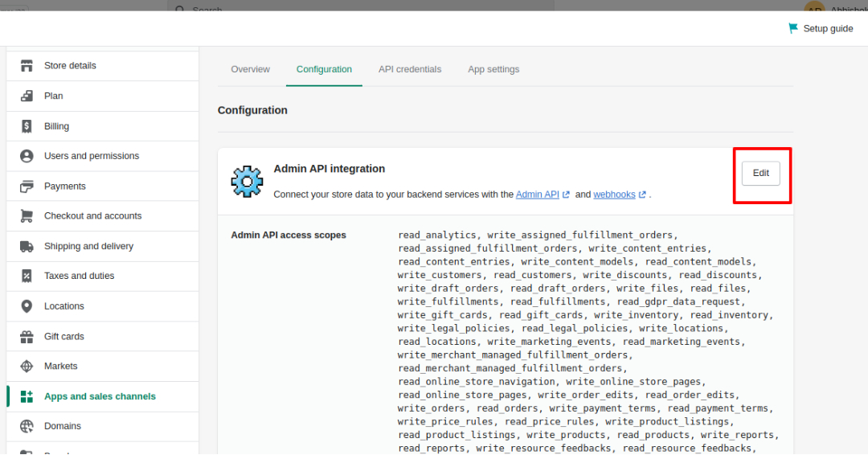Click the Configuration page heading
This screenshot has height=455, width=868.
click(x=252, y=110)
